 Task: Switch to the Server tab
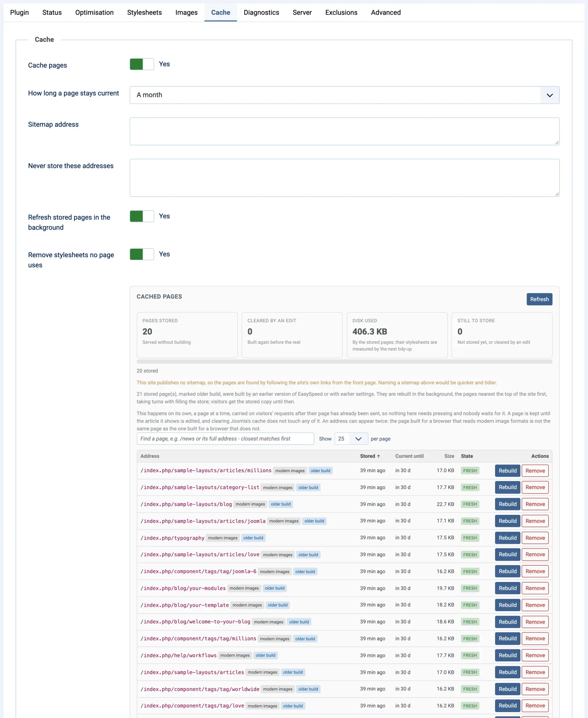click(x=302, y=12)
